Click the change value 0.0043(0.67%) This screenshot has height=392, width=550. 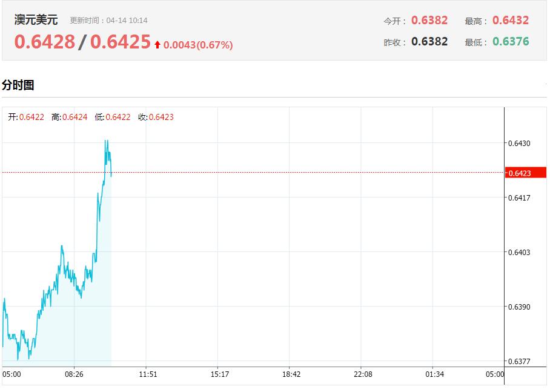point(198,45)
